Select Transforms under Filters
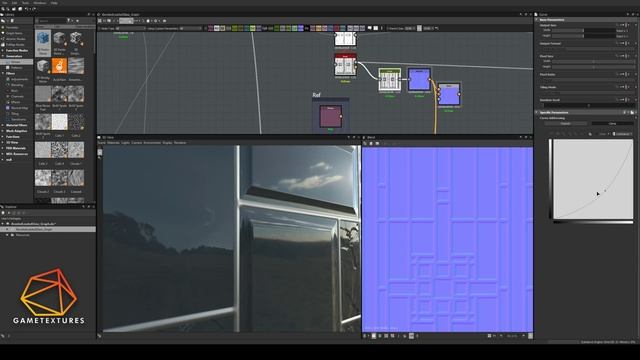The image size is (640, 360). pos(19,119)
